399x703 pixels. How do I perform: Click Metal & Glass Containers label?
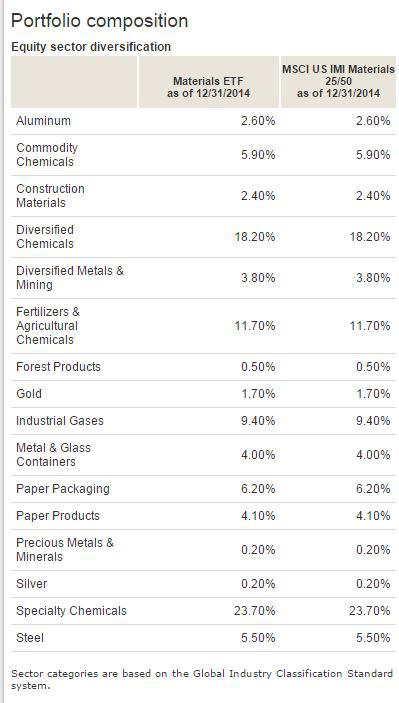tap(53, 455)
